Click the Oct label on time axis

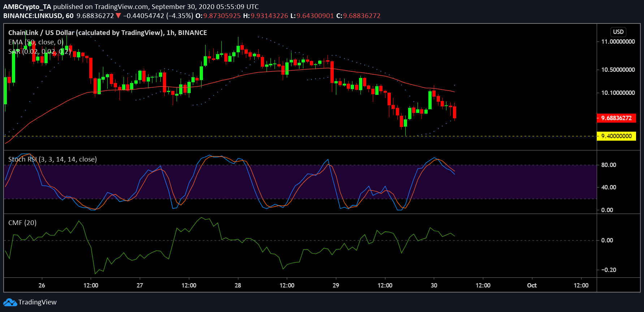tap(532, 285)
